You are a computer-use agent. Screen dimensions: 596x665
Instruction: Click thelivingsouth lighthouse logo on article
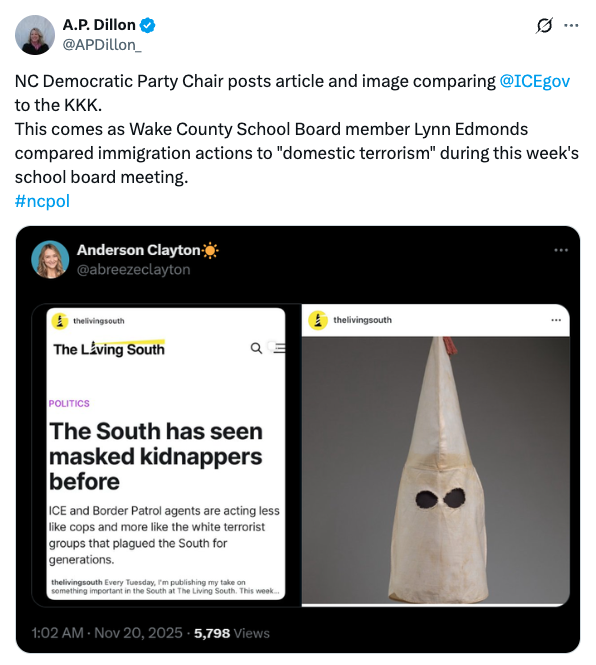tap(60, 321)
